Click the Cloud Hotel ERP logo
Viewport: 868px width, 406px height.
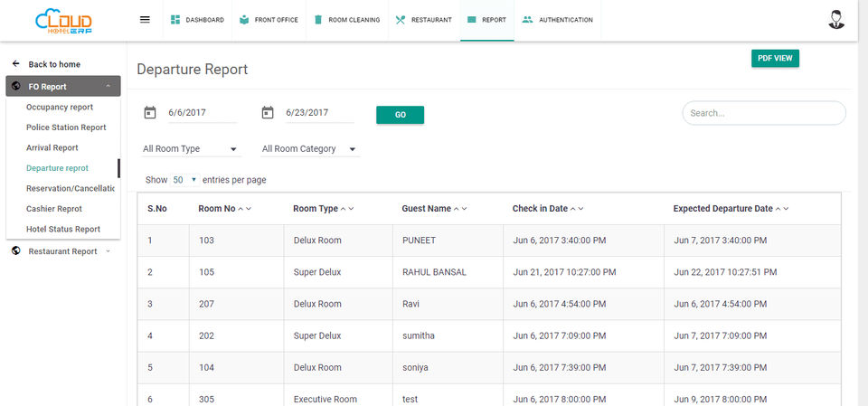pyautogui.click(x=65, y=20)
